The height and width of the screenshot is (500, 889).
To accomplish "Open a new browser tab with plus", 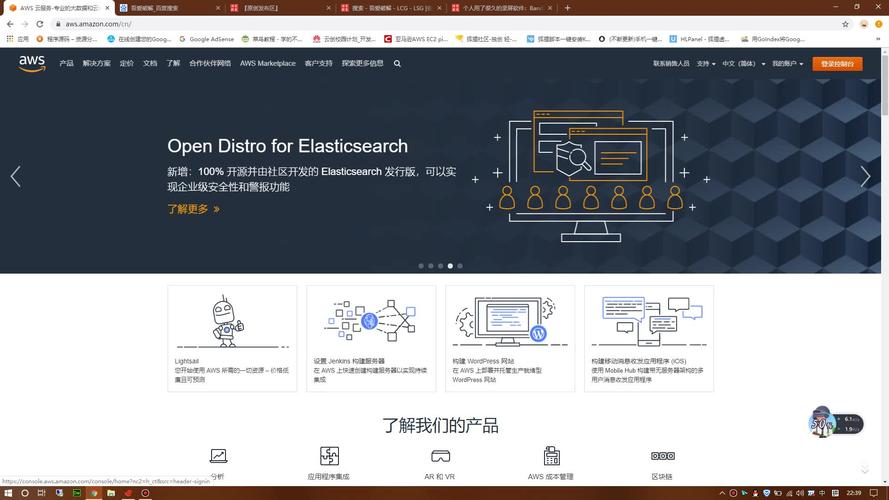I will pyautogui.click(x=567, y=8).
